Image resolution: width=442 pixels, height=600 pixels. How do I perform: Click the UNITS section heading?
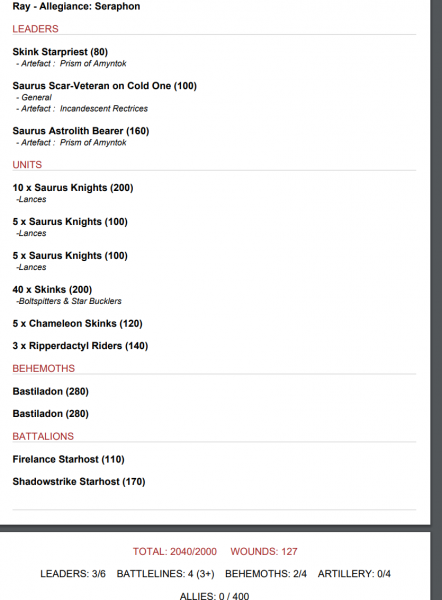click(x=27, y=165)
